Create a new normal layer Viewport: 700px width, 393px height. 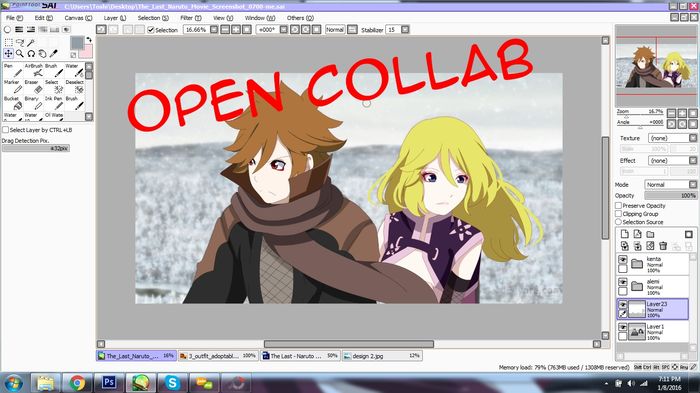click(x=625, y=234)
